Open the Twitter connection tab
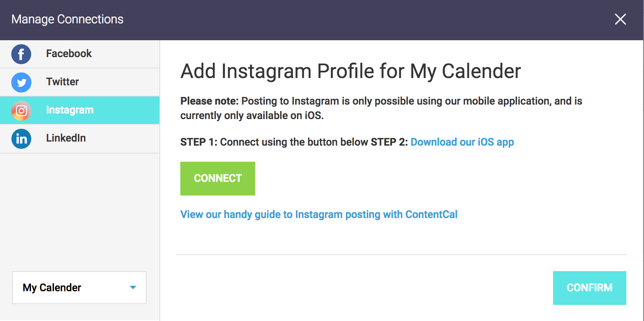This screenshot has height=321, width=644. coord(80,82)
